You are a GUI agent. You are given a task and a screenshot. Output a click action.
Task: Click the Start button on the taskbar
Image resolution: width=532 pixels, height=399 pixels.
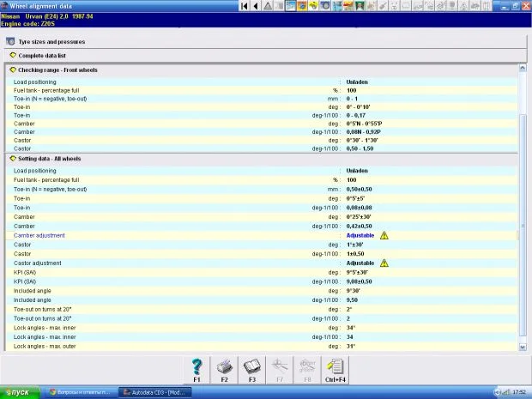[x=17, y=392]
